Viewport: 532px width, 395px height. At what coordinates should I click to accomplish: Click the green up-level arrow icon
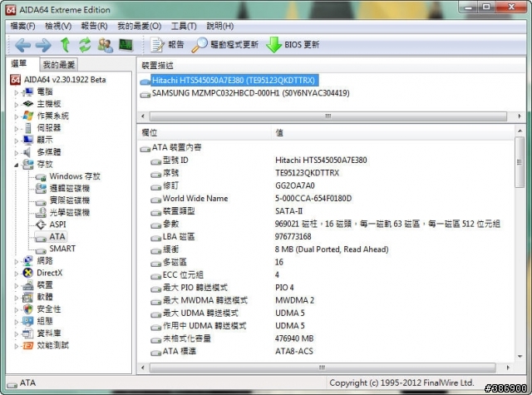click(x=65, y=45)
